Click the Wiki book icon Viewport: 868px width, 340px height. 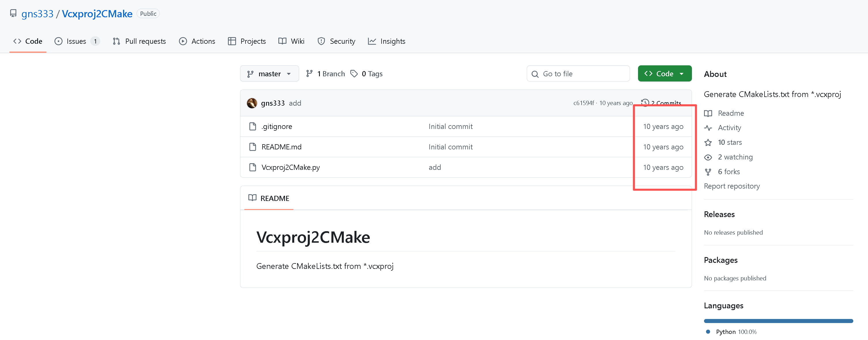(x=282, y=41)
